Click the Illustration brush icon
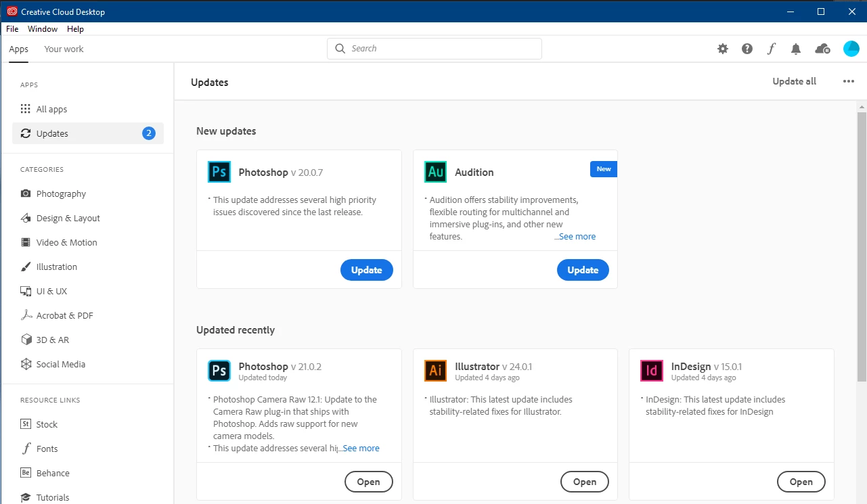Image resolution: width=867 pixels, height=504 pixels. coord(26,267)
